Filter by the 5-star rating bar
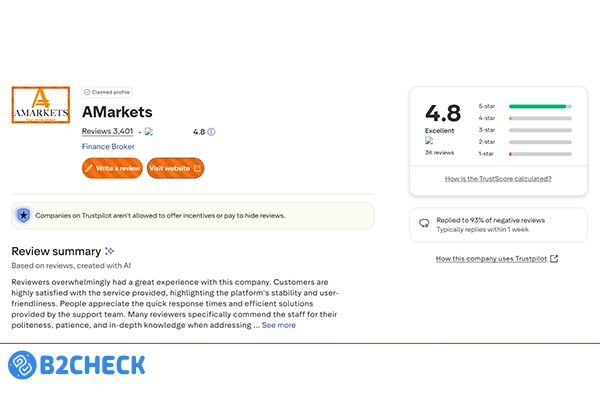Image resolution: width=600 pixels, height=400 pixels. pyautogui.click(x=540, y=105)
